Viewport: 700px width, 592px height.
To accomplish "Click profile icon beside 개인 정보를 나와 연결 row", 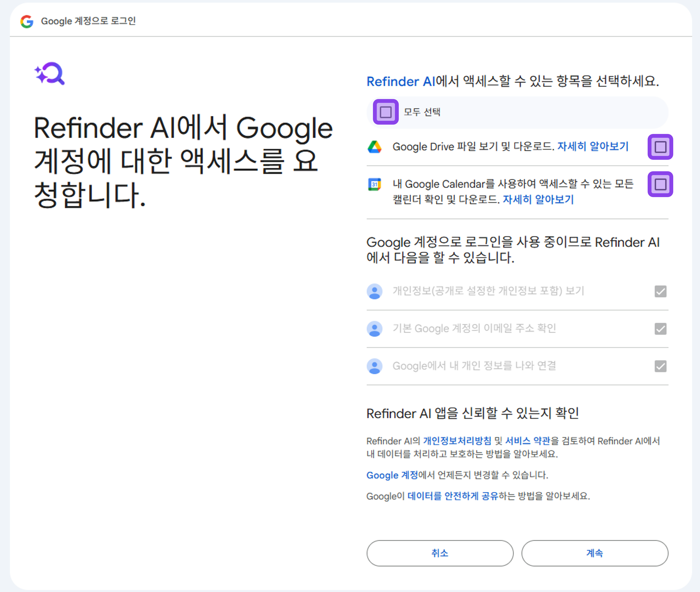I will (x=375, y=366).
